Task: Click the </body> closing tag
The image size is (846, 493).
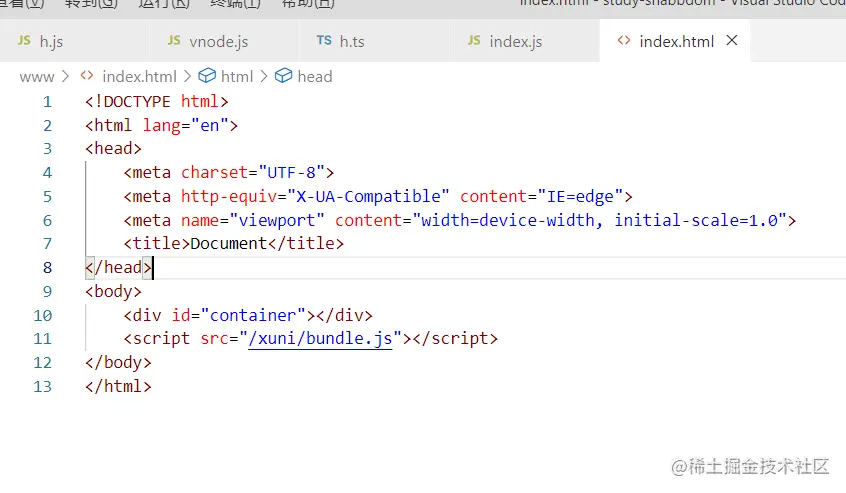Action: click(x=118, y=362)
